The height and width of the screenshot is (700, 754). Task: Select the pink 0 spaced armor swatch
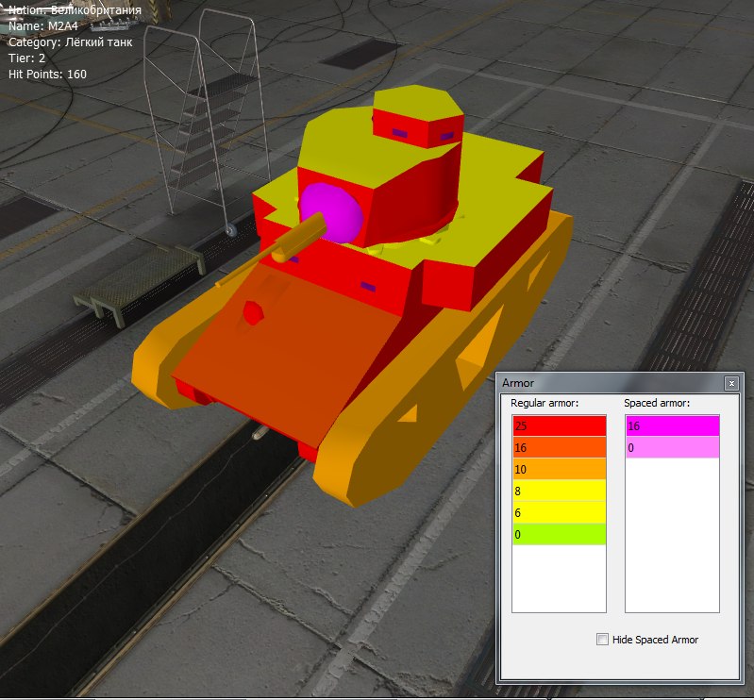tap(673, 447)
